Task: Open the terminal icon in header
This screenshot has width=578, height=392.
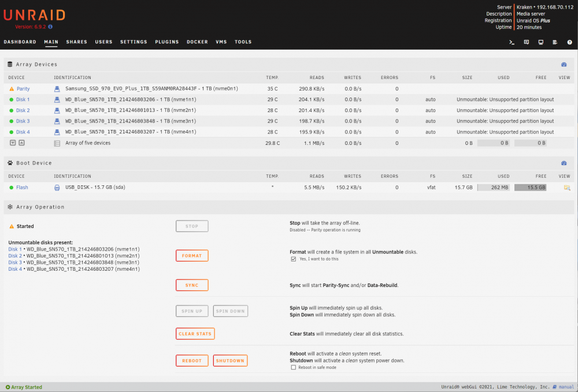Action: pyautogui.click(x=512, y=42)
